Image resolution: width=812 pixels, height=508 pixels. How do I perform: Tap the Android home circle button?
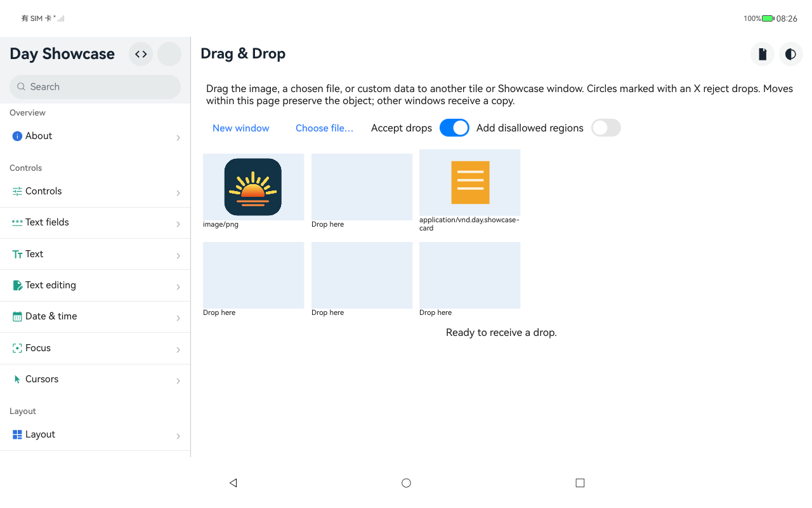tap(407, 483)
